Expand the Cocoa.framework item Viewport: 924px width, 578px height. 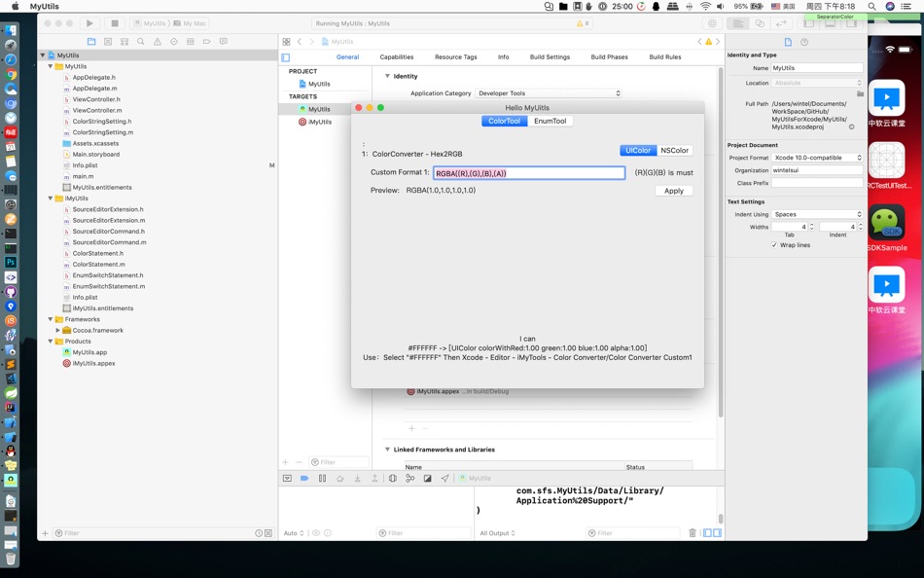57,331
